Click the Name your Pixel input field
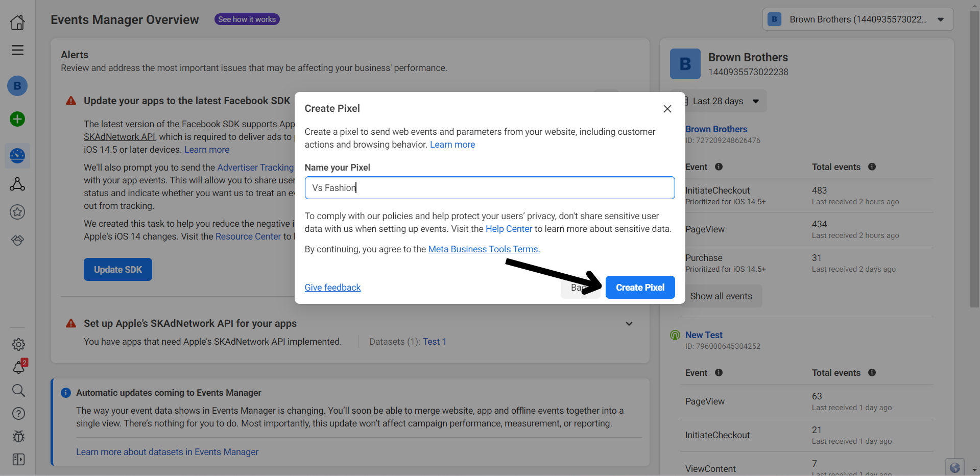The image size is (980, 476). [490, 188]
